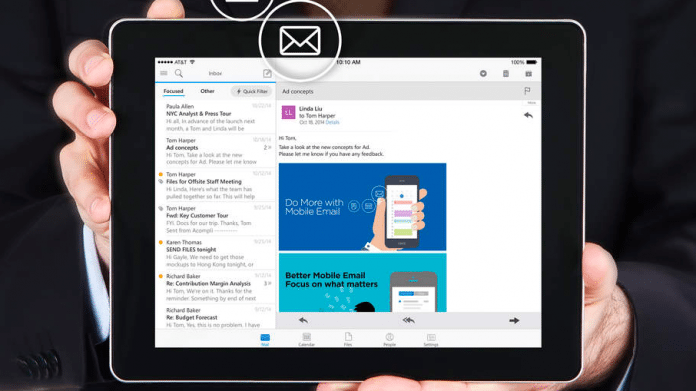
Task: Reply using arrow beside Linda Liu's message
Action: [528, 115]
